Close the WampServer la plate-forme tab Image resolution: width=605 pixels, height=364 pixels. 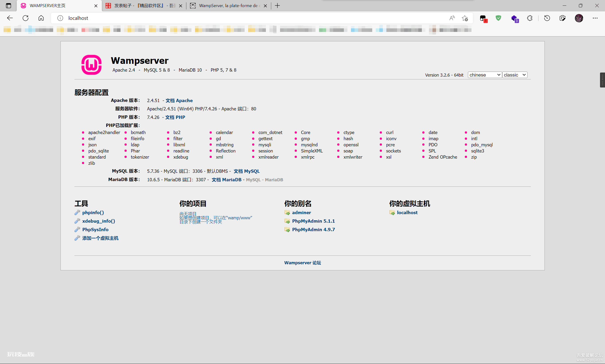tap(265, 6)
